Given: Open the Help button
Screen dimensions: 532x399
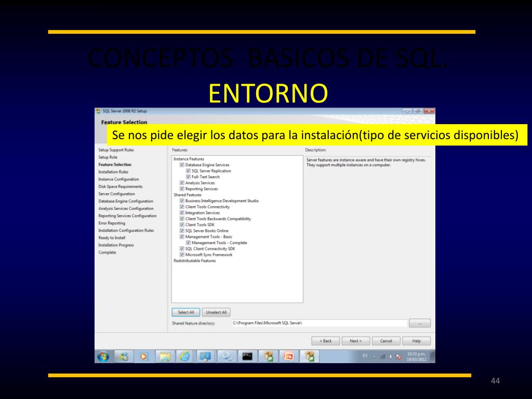Looking at the screenshot, I should click(x=416, y=341).
